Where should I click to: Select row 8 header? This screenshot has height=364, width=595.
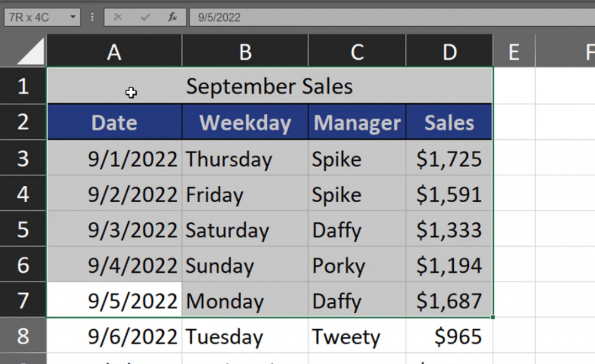(x=23, y=337)
